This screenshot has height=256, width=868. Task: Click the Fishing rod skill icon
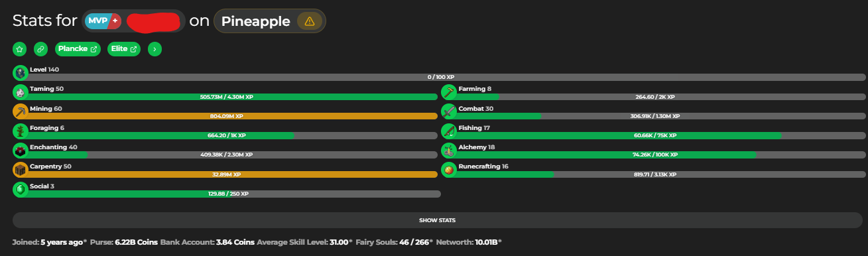point(449,131)
